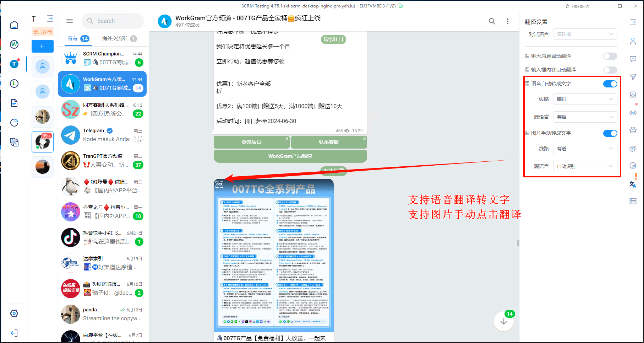
Task: Open the QQ账号 微信 chat
Action: click(x=102, y=186)
